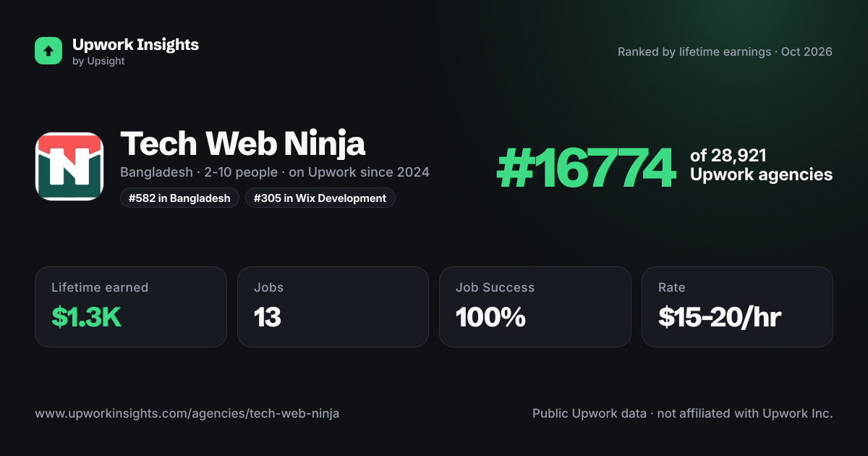Click 'of 28,921 Upwork agencies' text

coord(761,165)
